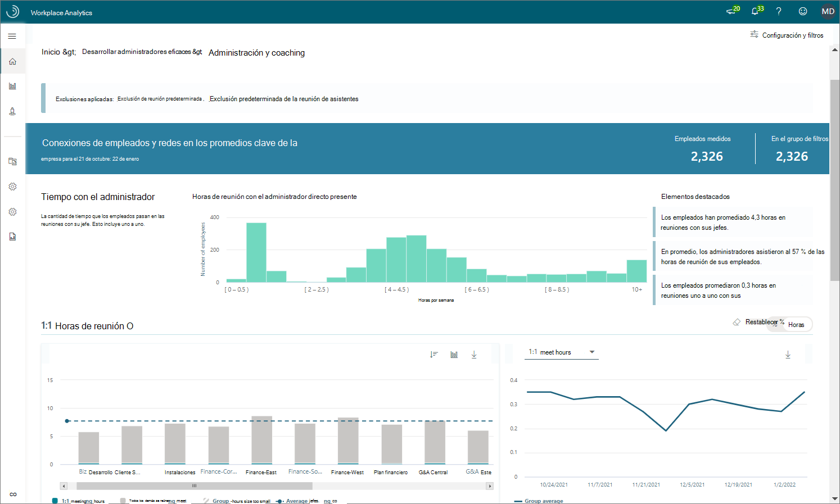
Task: Click Restablecer to reset selections
Action: coord(761,322)
